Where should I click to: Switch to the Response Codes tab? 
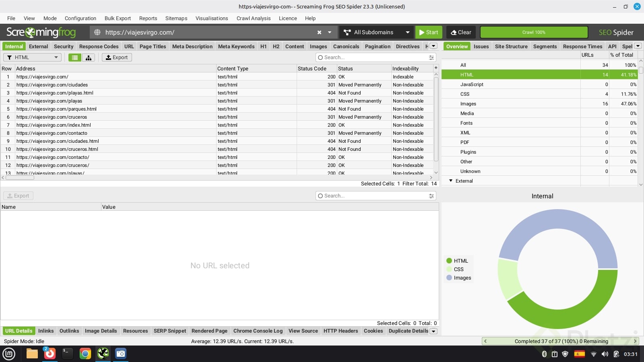(x=99, y=46)
